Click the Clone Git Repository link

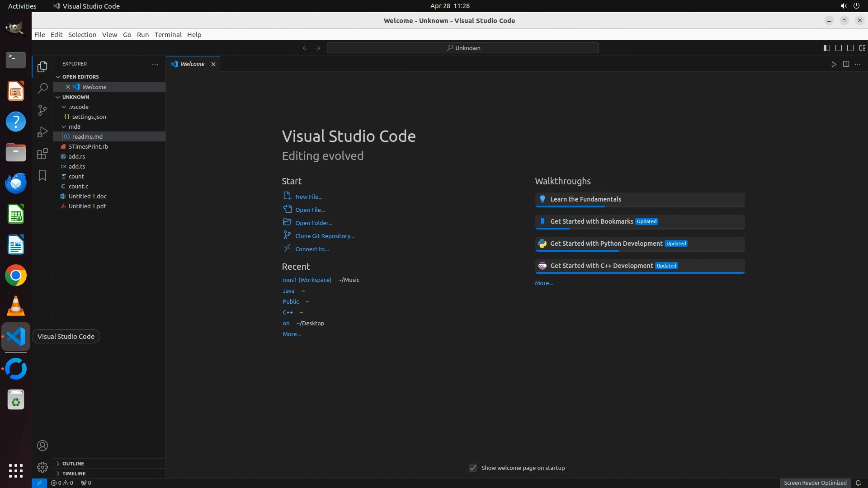pyautogui.click(x=325, y=236)
